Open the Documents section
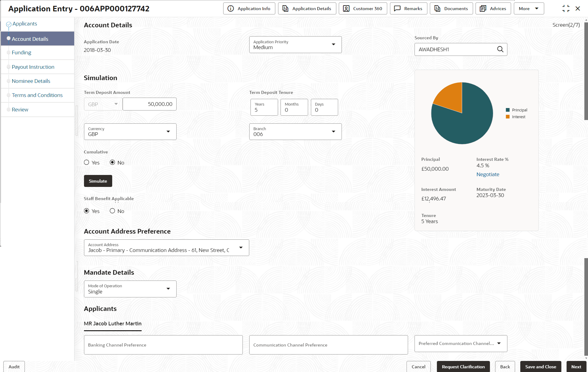Image resolution: width=588 pixels, height=372 pixels. pos(451,8)
